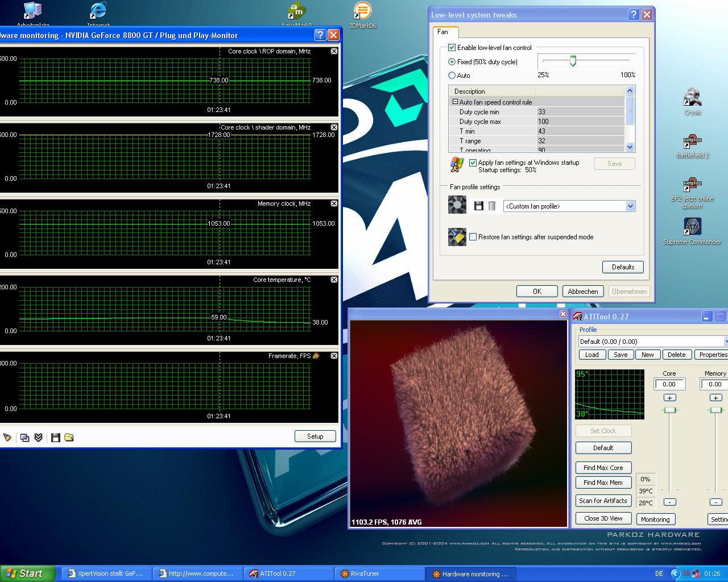The image size is (728, 582).
Task: Open the Supreme Commander desktop shortcut
Action: 692,227
